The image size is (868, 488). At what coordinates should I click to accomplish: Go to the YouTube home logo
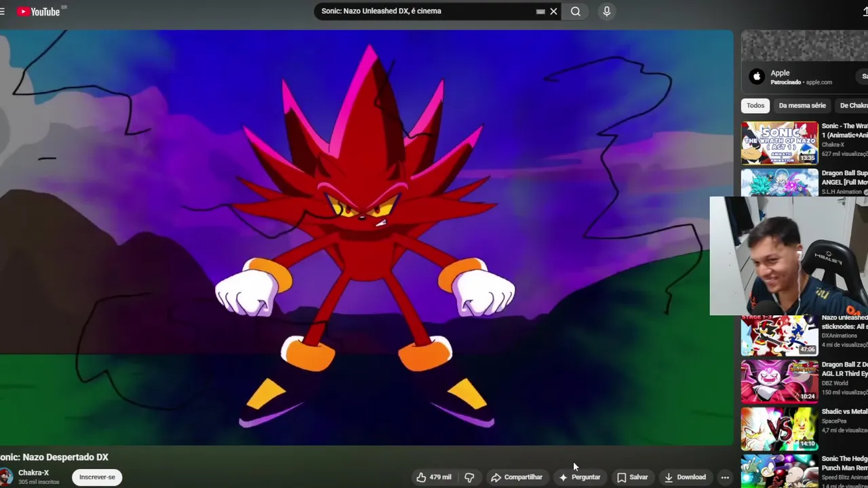pyautogui.click(x=39, y=12)
